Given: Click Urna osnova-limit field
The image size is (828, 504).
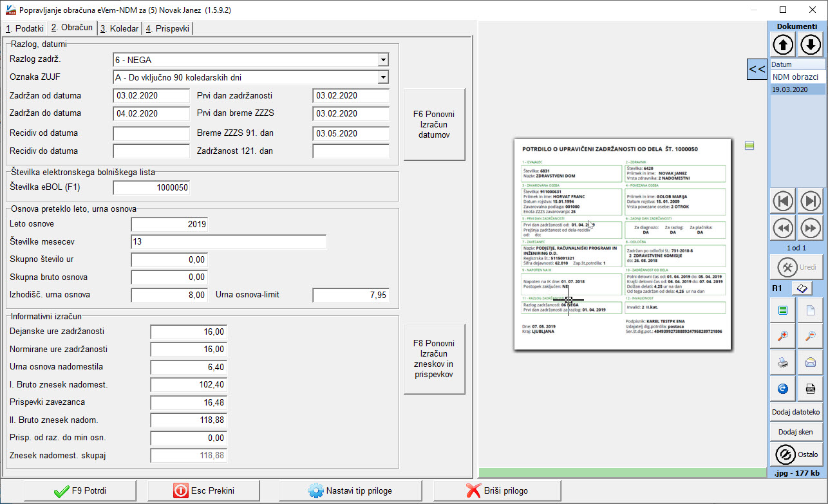Looking at the screenshot, I should [x=351, y=295].
